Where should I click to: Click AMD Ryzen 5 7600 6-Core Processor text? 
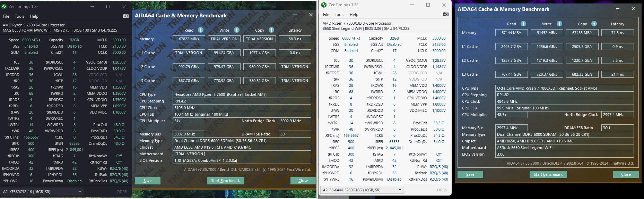tap(34, 25)
